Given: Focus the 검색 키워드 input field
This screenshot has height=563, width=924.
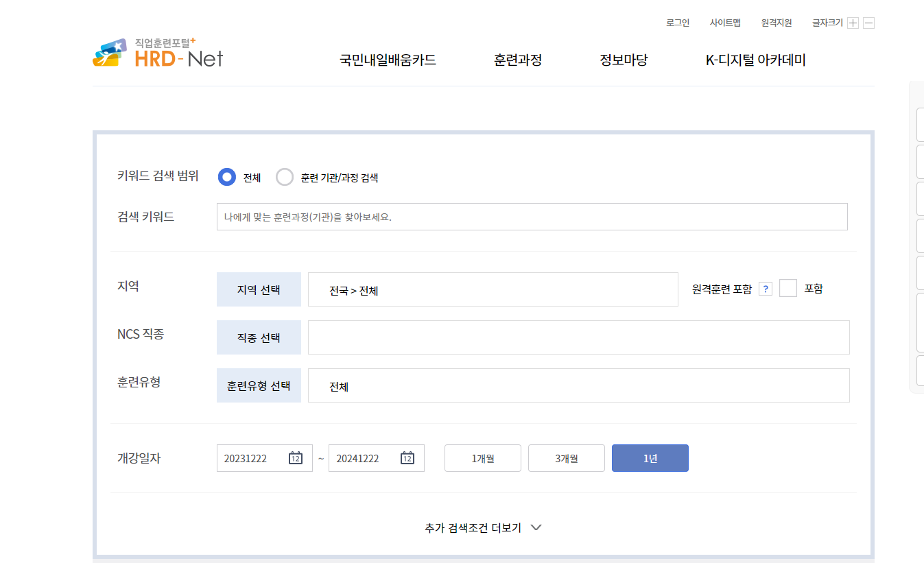Looking at the screenshot, I should click(532, 217).
